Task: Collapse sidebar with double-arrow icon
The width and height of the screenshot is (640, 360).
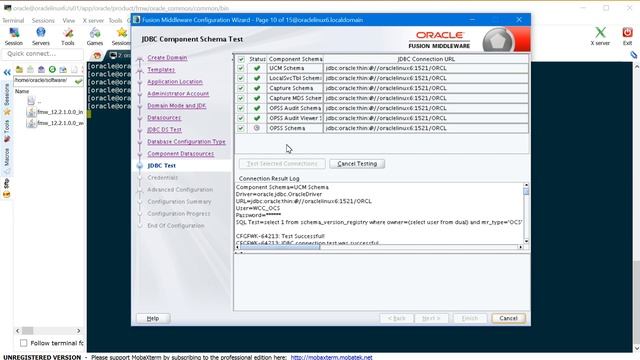Action: [7, 73]
